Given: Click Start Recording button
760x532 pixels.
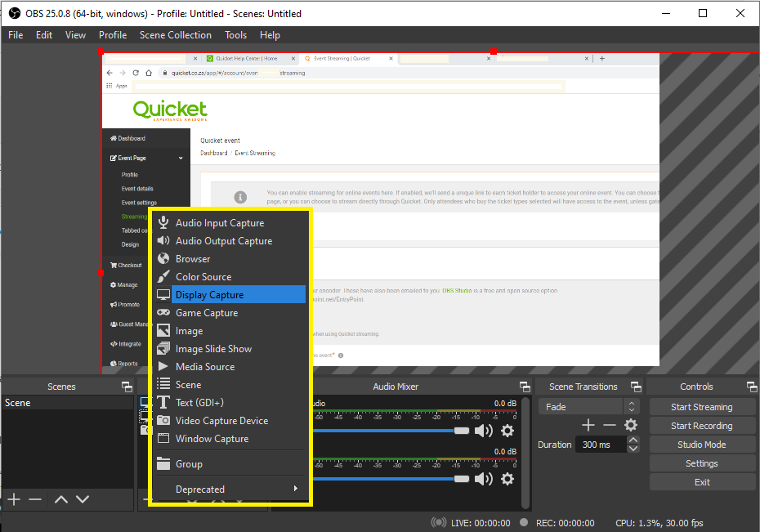Looking at the screenshot, I should pyautogui.click(x=701, y=426).
